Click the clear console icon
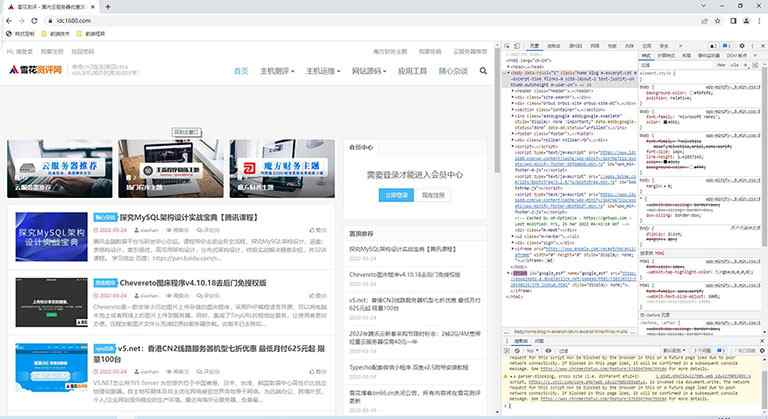768x419 pixels. click(x=517, y=350)
